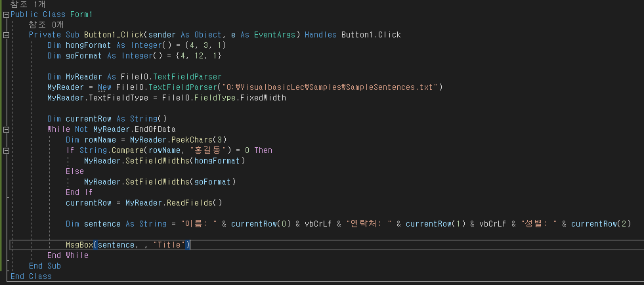The height and width of the screenshot is (285, 644).
Task: Open the '참조 0개' references CodeLens link
Action: click(x=47, y=25)
